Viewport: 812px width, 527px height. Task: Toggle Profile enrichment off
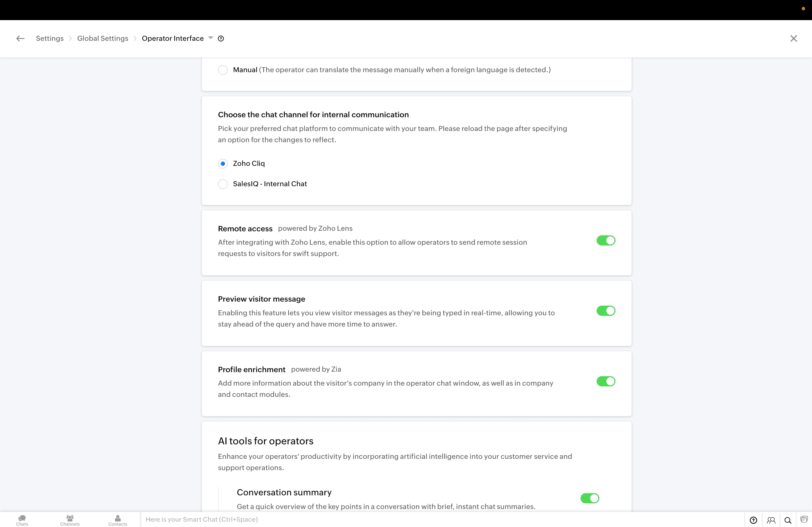[x=606, y=382]
